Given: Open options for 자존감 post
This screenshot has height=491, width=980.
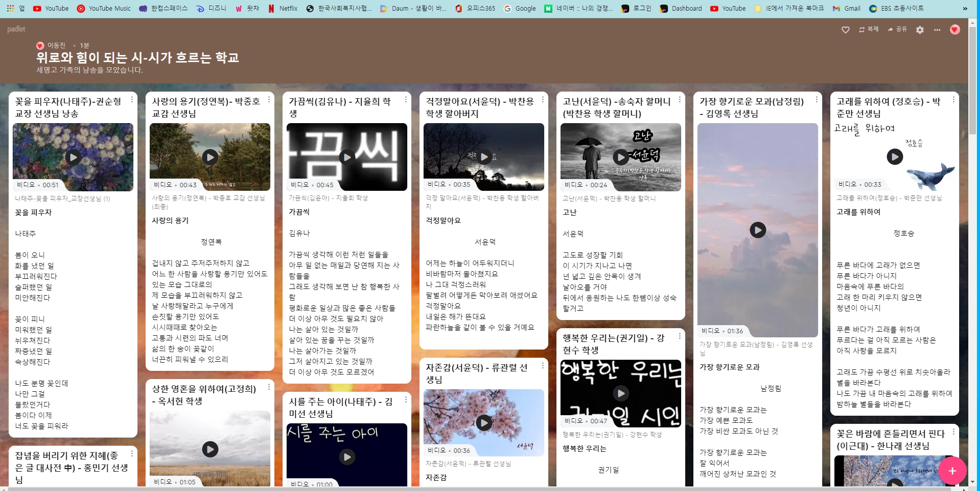Looking at the screenshot, I should coord(543,366).
